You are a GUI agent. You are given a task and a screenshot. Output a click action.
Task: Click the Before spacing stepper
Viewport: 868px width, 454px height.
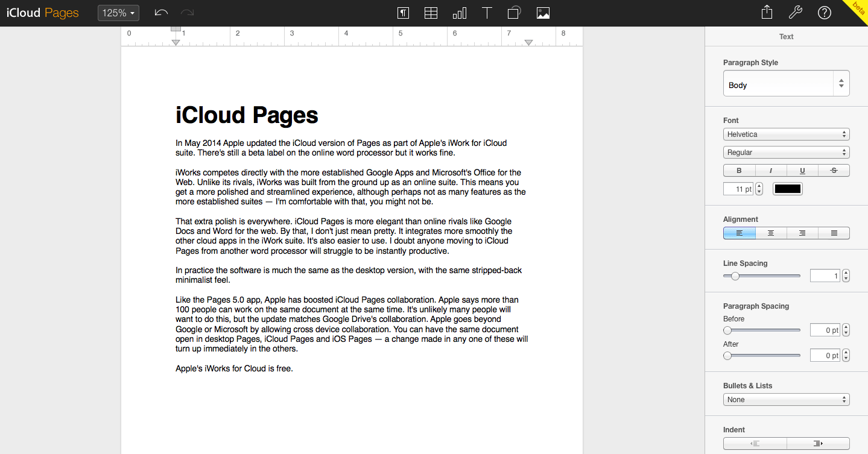846,330
